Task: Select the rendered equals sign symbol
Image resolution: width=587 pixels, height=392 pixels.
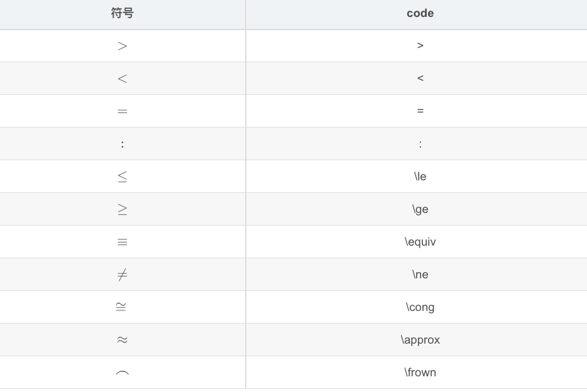Action: [122, 111]
